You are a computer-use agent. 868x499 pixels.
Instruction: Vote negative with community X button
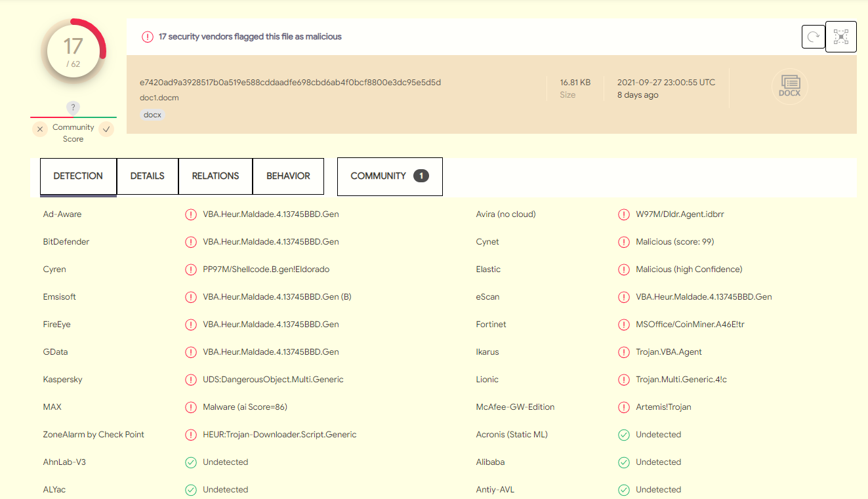[40, 129]
